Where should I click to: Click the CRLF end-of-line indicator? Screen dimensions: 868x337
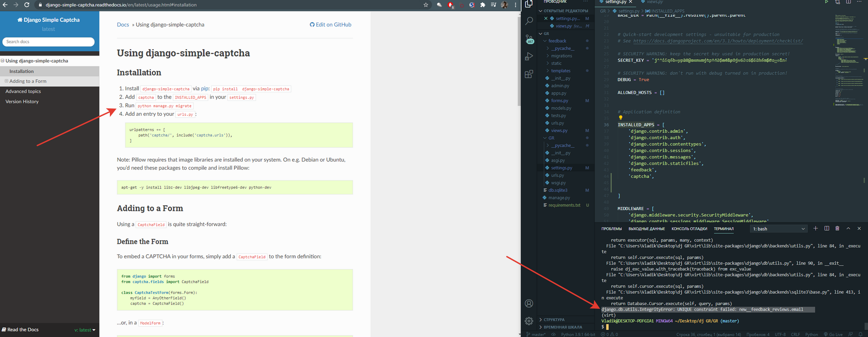(795, 334)
